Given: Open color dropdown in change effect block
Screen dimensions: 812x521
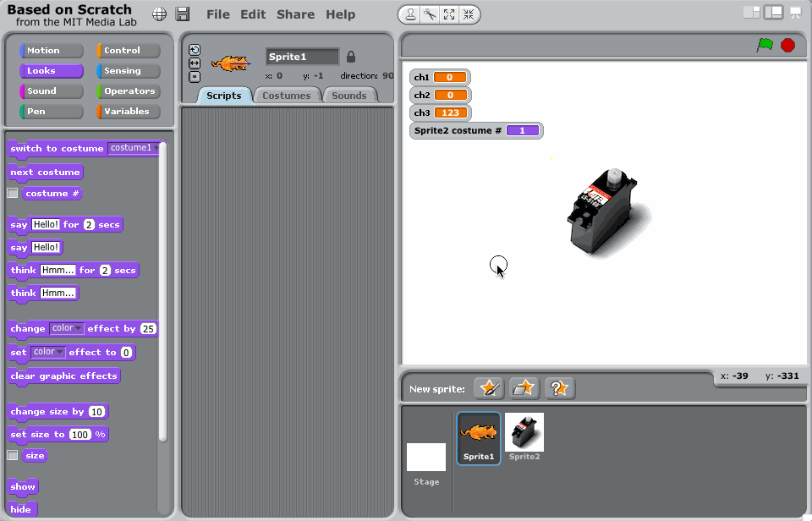Looking at the screenshot, I should 66,328.
